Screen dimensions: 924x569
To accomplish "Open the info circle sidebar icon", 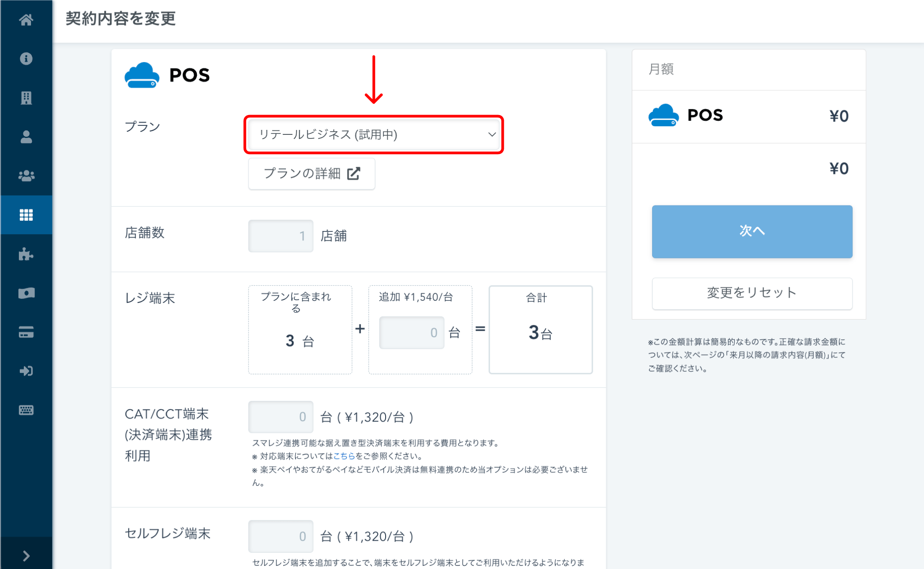I will [x=26, y=59].
